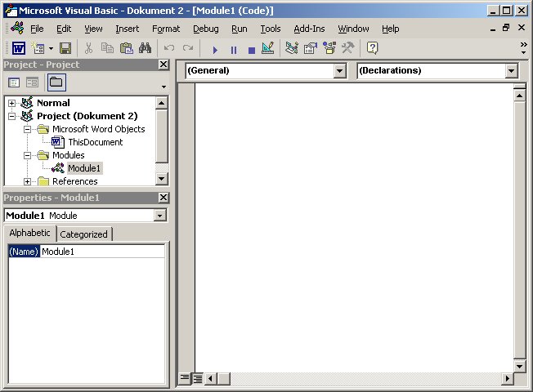Open Properties Window toolbar icon

click(x=311, y=48)
